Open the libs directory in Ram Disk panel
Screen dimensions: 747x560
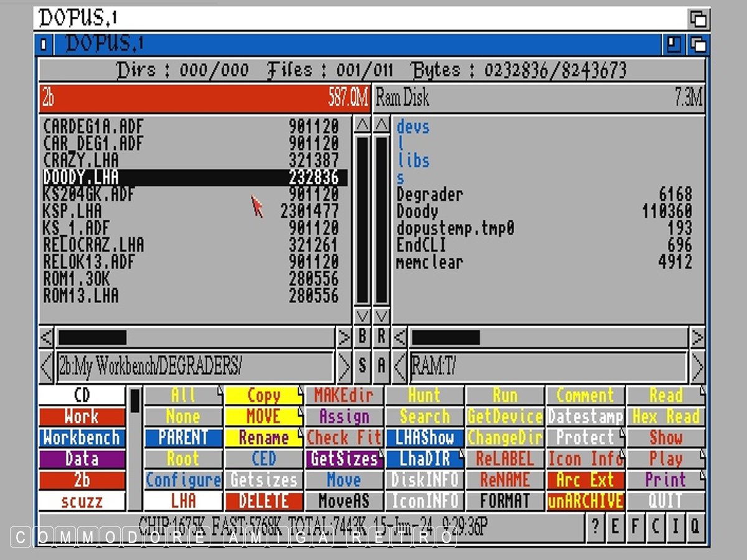pos(413,161)
